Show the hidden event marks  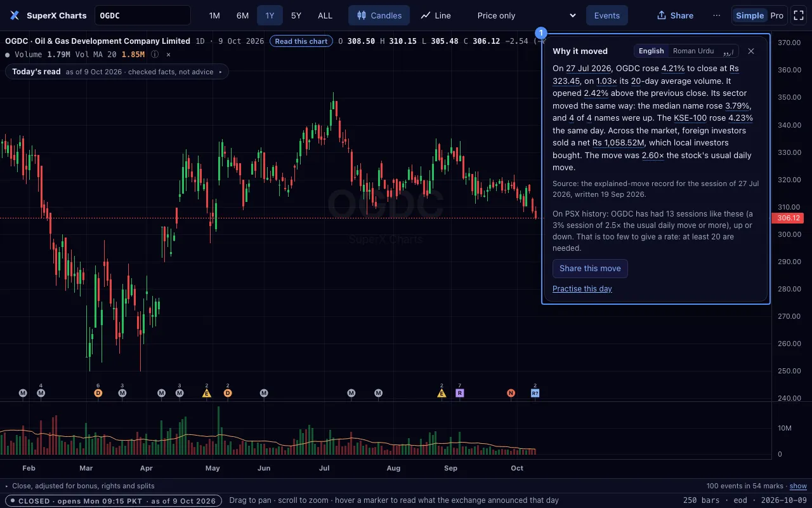pos(798,486)
